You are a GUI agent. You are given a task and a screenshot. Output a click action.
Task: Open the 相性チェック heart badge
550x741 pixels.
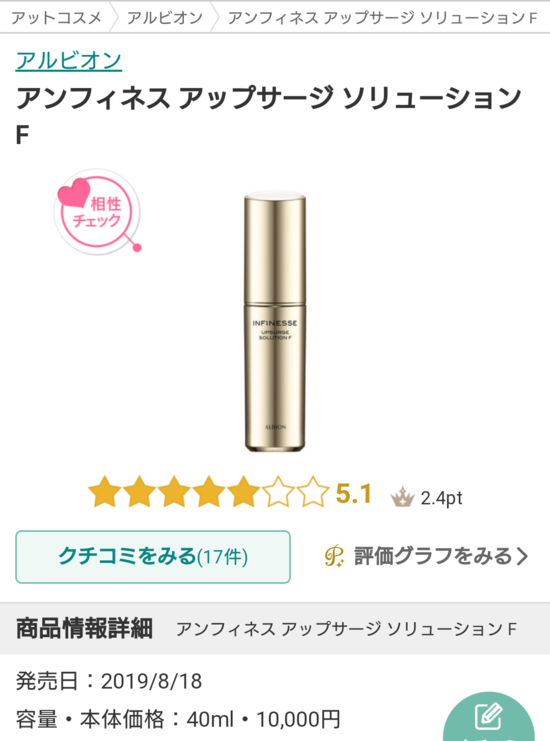click(x=98, y=213)
